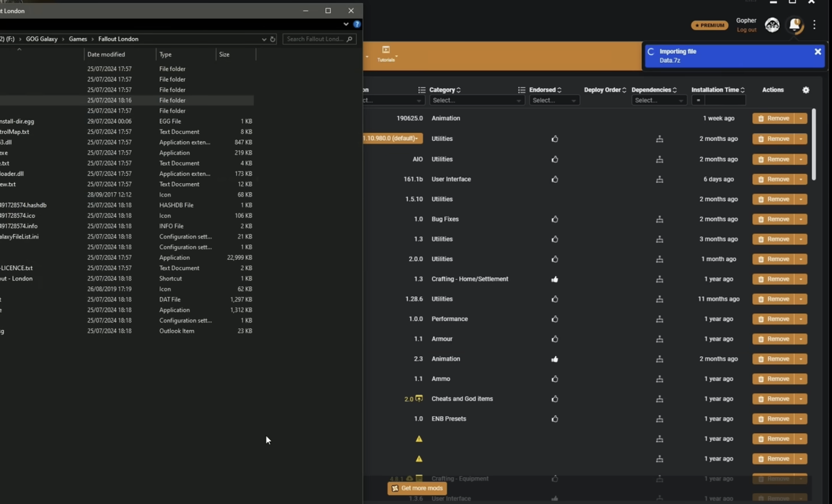The image size is (832, 504).
Task: Open the notifications bell icon
Action: point(795,25)
